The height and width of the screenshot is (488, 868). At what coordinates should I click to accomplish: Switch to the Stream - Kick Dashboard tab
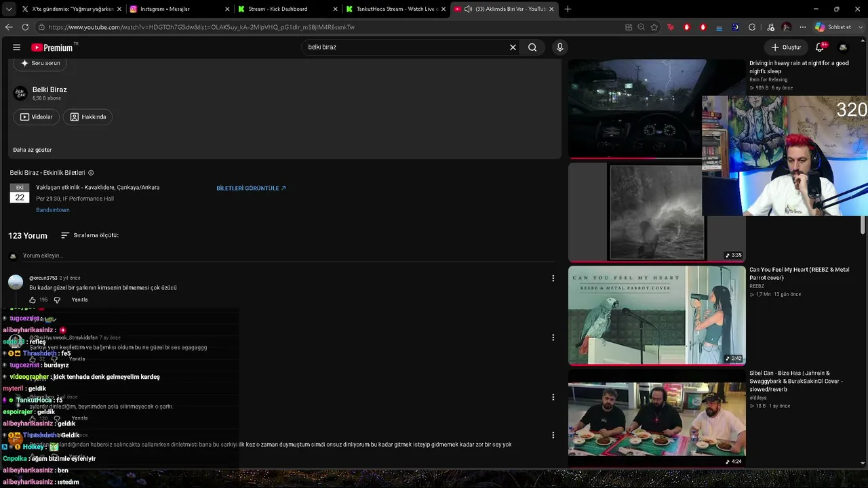[x=288, y=9]
